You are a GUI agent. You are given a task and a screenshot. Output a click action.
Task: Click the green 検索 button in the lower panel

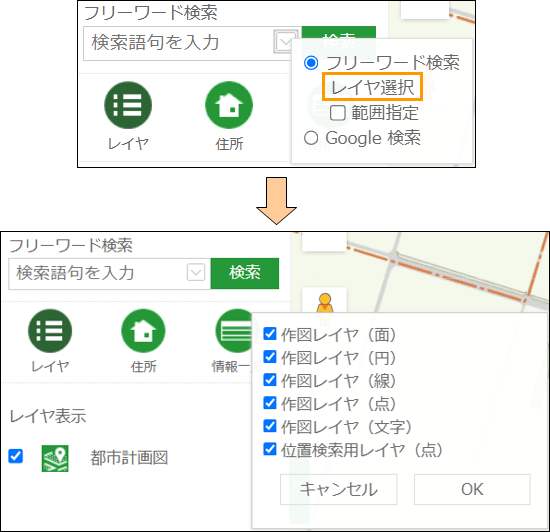point(245,273)
